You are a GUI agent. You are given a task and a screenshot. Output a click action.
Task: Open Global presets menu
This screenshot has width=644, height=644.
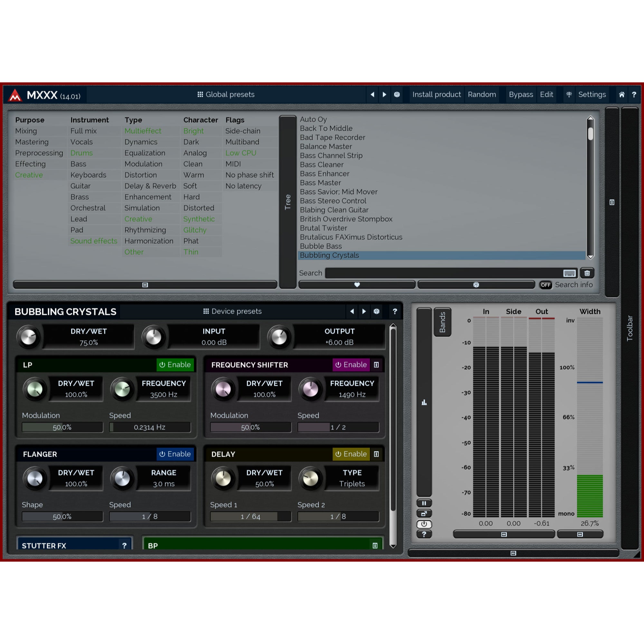pos(226,95)
